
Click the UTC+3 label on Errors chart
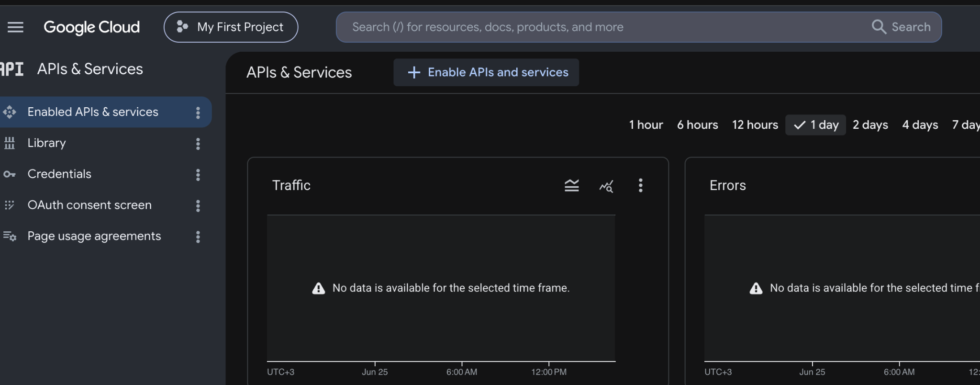click(x=718, y=372)
